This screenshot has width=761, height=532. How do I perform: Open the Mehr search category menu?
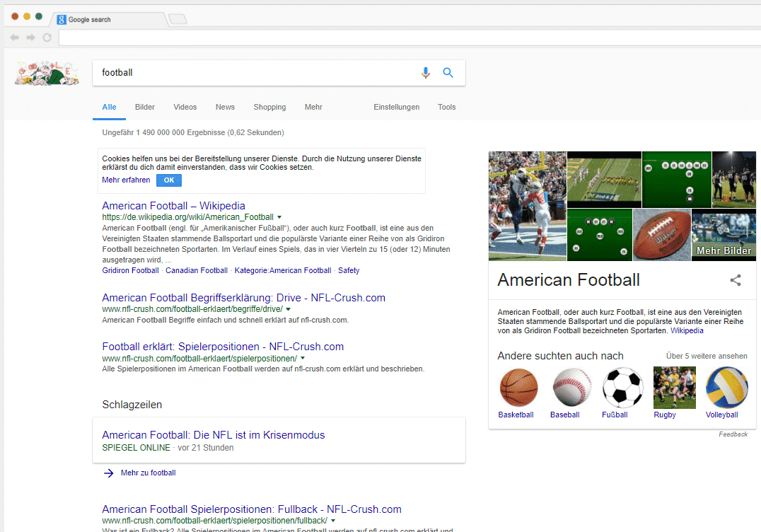pyautogui.click(x=313, y=107)
